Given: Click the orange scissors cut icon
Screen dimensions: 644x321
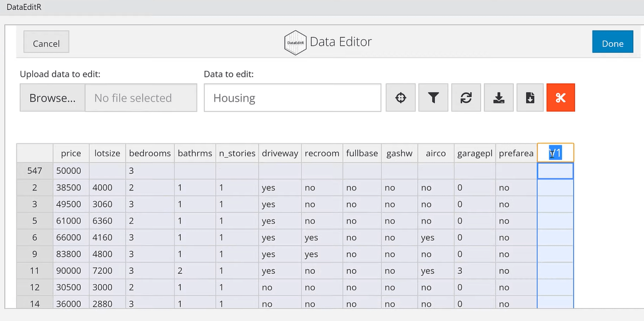Looking at the screenshot, I should pyautogui.click(x=560, y=97).
